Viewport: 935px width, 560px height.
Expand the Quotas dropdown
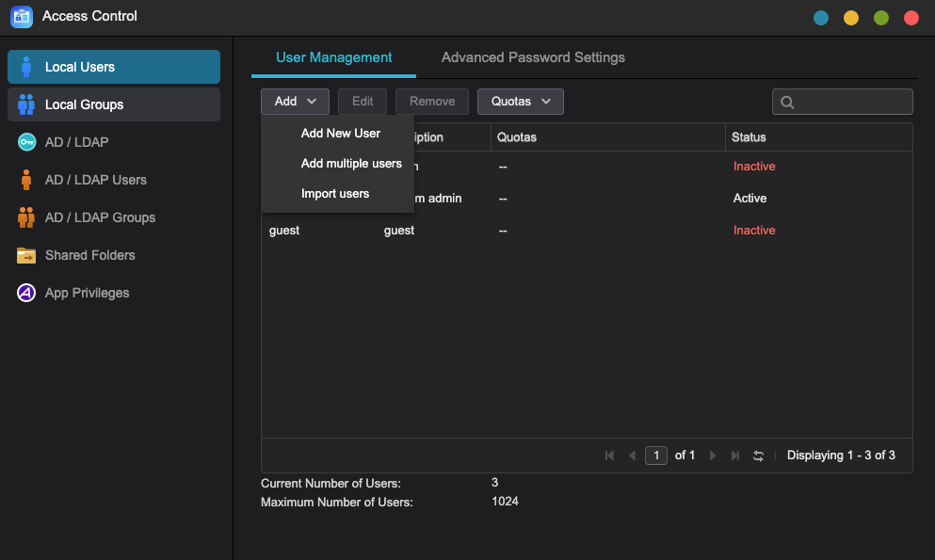tap(520, 102)
